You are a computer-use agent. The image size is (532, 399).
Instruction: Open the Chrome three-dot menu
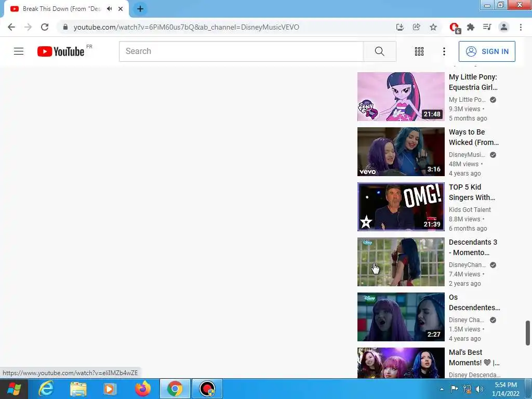coord(521,27)
